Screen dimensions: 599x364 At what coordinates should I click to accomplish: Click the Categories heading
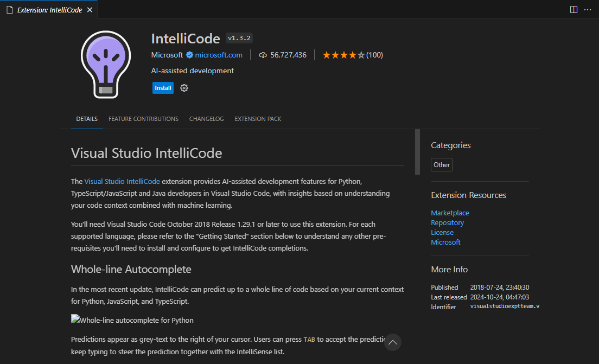[x=451, y=145]
